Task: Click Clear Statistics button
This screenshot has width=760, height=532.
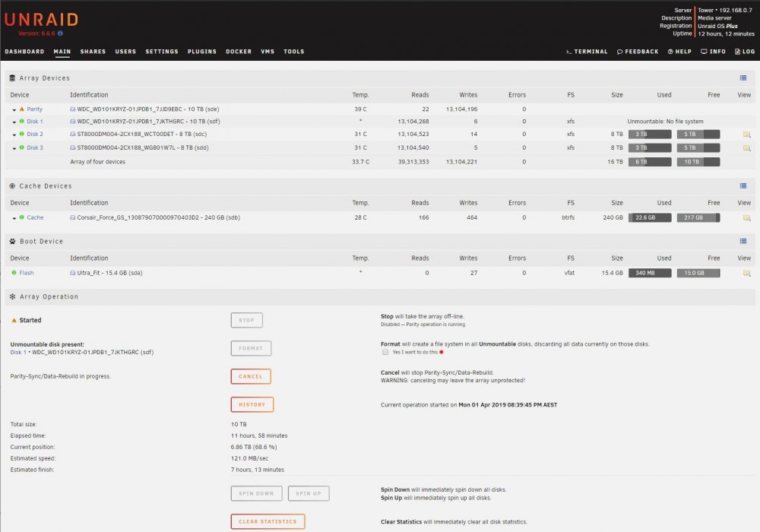Action: point(268,522)
